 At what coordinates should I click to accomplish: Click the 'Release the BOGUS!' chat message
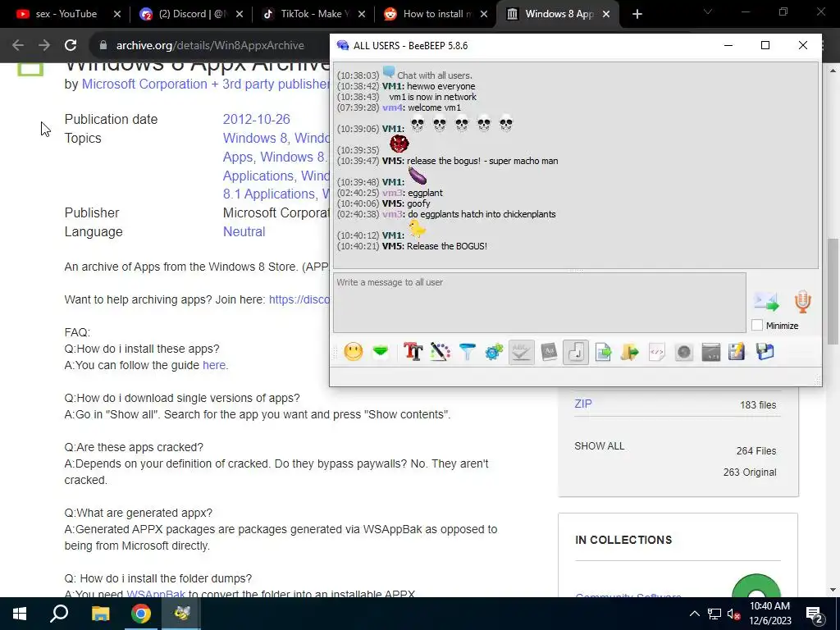tap(447, 246)
